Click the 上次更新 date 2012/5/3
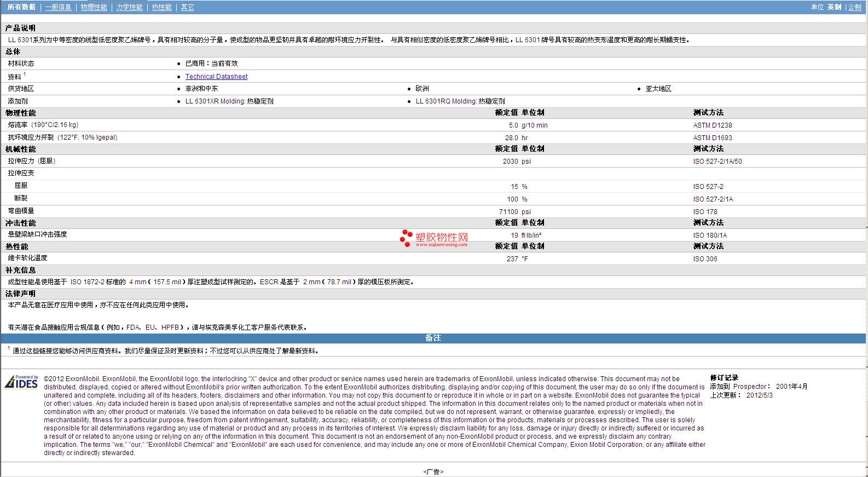The width and height of the screenshot is (868, 477). click(x=760, y=395)
